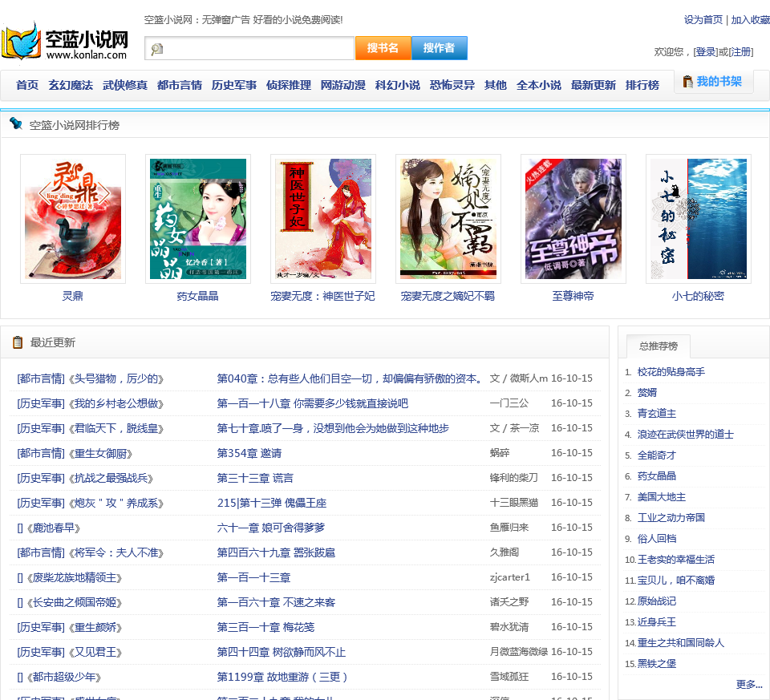The height and width of the screenshot is (700, 770).
Task: Open the 灵鼎 book cover
Action: point(73,219)
